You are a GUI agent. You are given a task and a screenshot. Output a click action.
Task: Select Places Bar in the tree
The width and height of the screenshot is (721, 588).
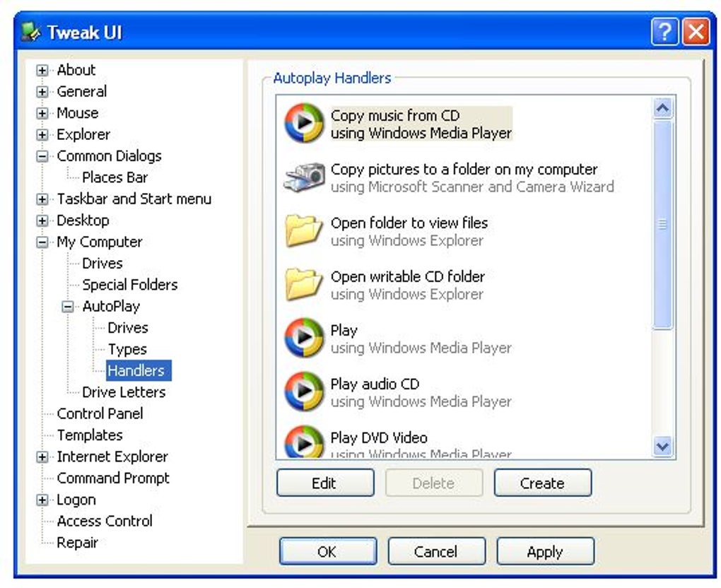click(x=115, y=177)
